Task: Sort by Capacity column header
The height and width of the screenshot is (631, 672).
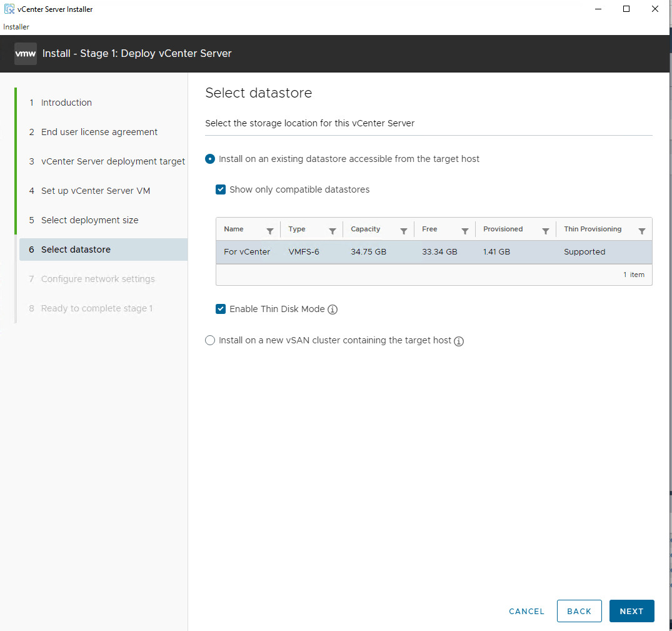Action: 365,229
